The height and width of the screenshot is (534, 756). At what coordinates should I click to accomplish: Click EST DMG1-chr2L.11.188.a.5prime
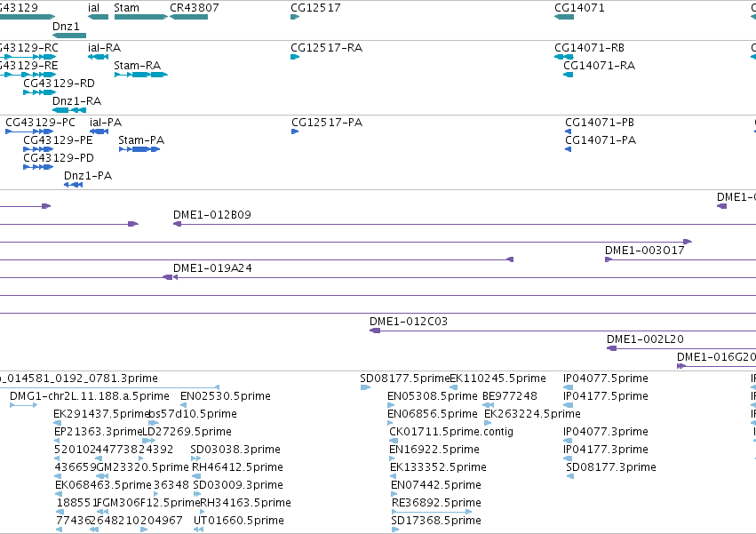point(90,396)
